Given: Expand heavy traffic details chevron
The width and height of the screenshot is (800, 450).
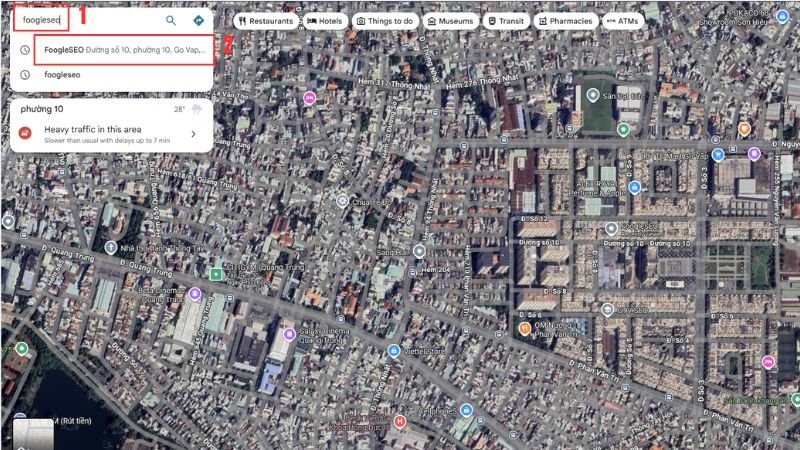Looking at the screenshot, I should click(193, 134).
